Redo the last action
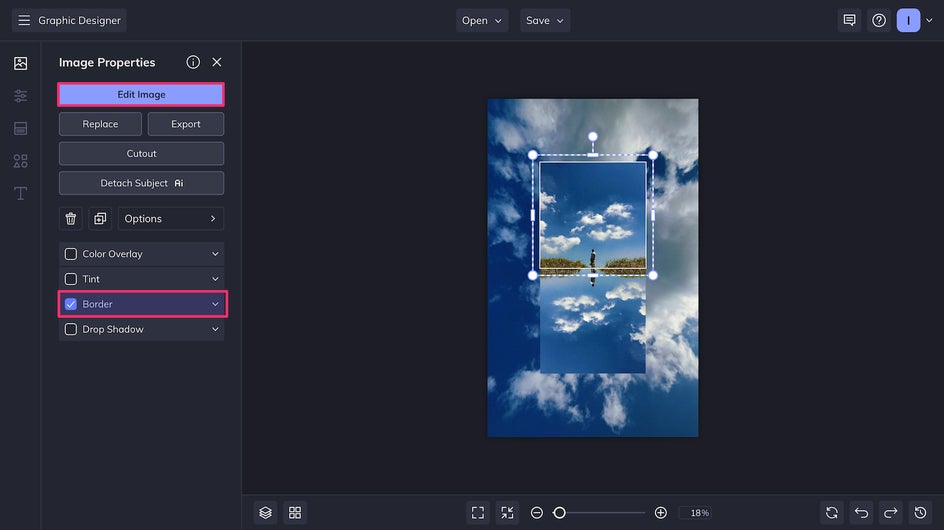The image size is (944, 530). tap(891, 513)
